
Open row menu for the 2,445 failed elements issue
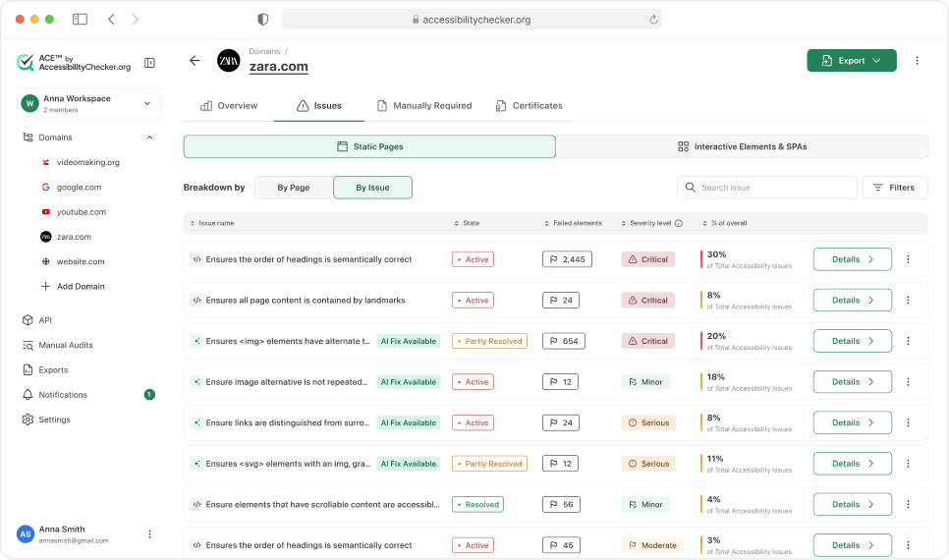click(x=908, y=259)
